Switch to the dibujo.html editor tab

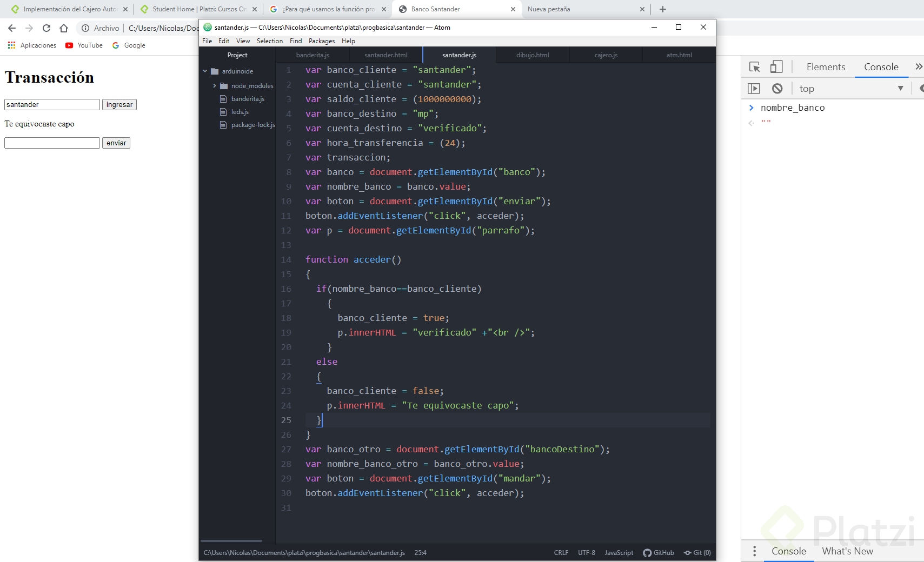pyautogui.click(x=533, y=55)
